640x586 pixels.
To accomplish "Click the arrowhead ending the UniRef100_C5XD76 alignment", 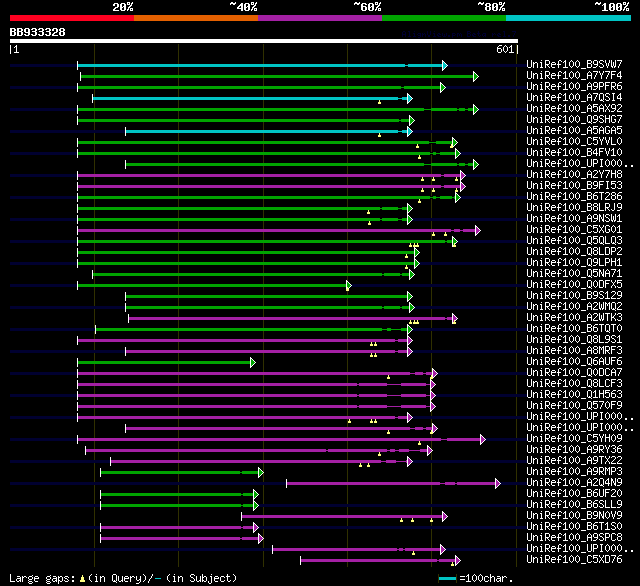I will pos(458,561).
